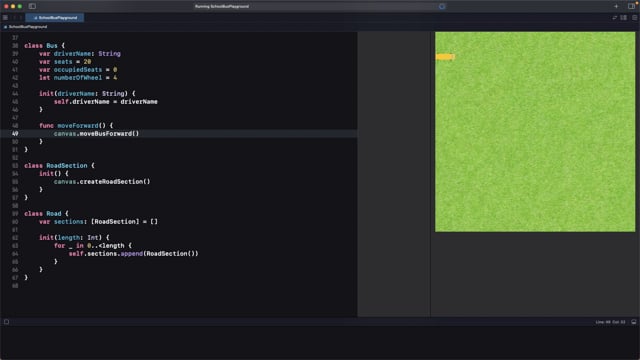
Task: Stop playground execution button at bottom-left
Action: (x=7, y=322)
